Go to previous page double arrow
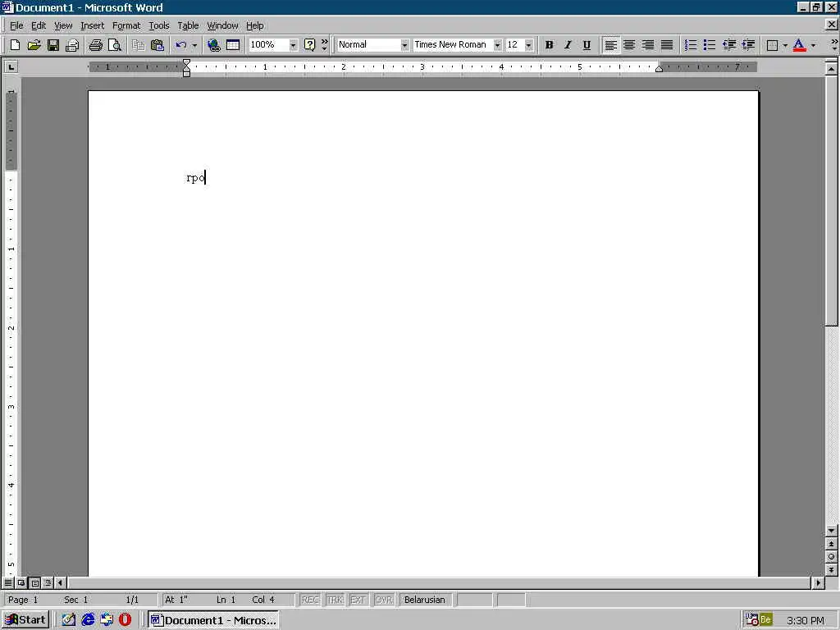840x630 pixels. click(x=831, y=545)
